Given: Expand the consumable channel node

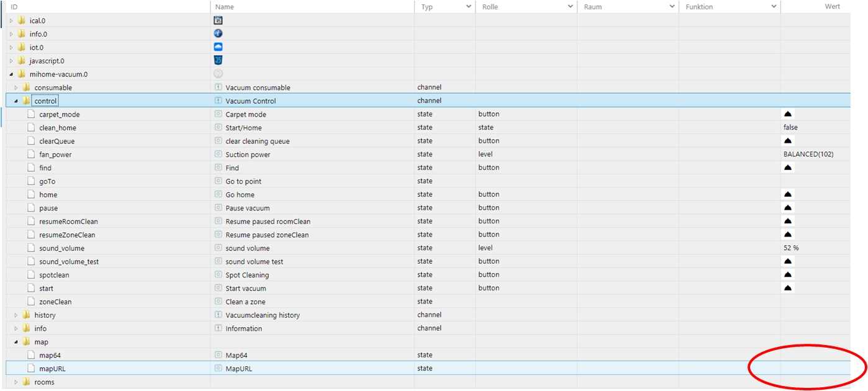Looking at the screenshot, I should [x=17, y=88].
